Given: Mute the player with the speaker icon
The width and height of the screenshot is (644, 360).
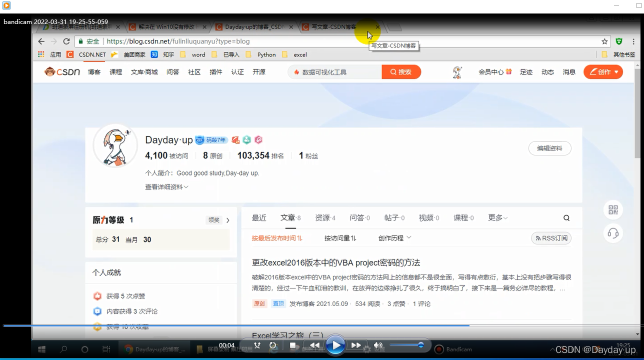Looking at the screenshot, I should [378, 345].
